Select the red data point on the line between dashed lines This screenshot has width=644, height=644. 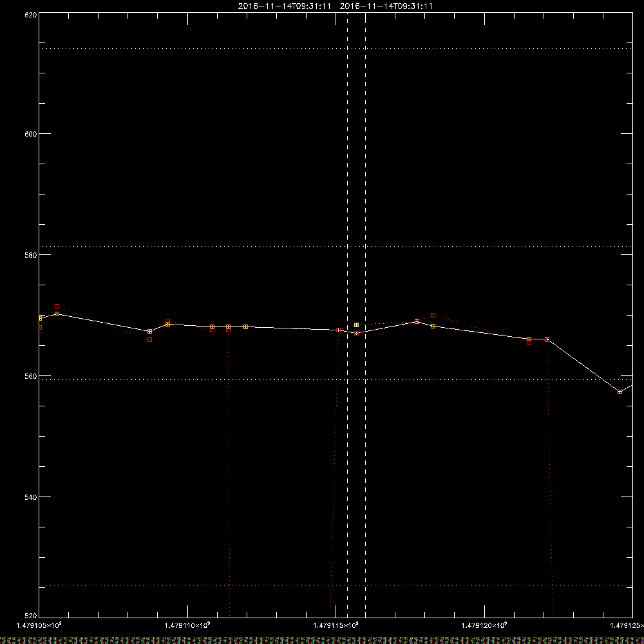357,333
